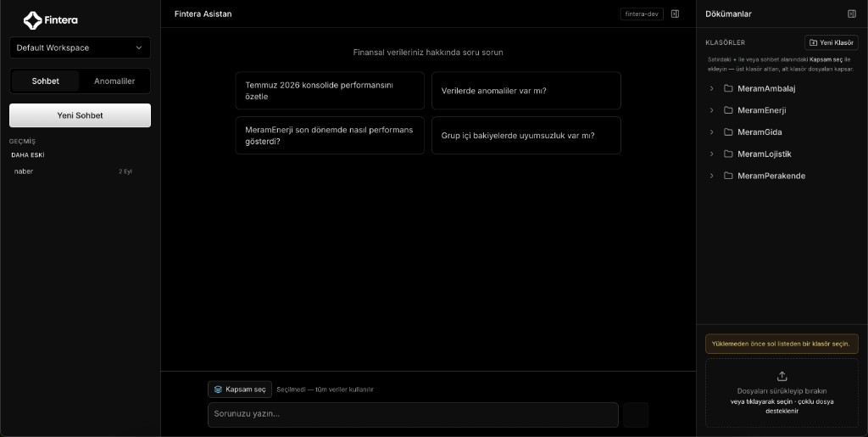Click the upload arrow icon in drop zone

[782, 376]
